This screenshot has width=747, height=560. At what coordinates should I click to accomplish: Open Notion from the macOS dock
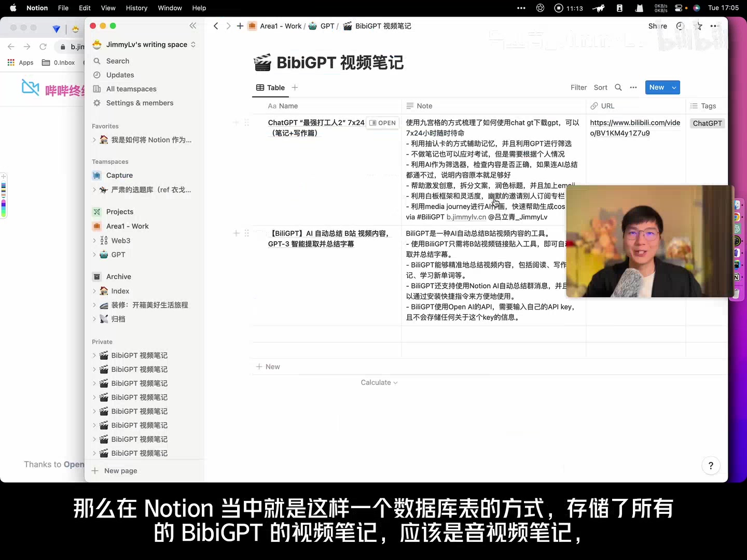(x=737, y=277)
